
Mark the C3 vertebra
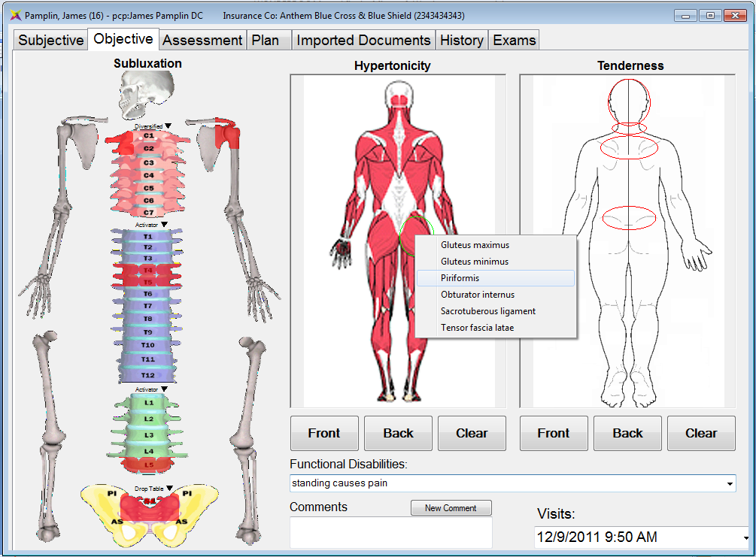click(148, 162)
